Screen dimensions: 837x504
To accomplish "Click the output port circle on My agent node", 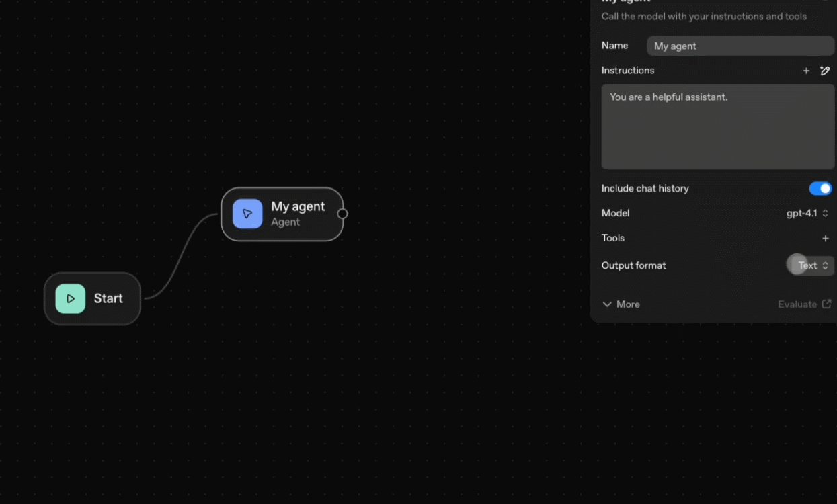I will 342,214.
